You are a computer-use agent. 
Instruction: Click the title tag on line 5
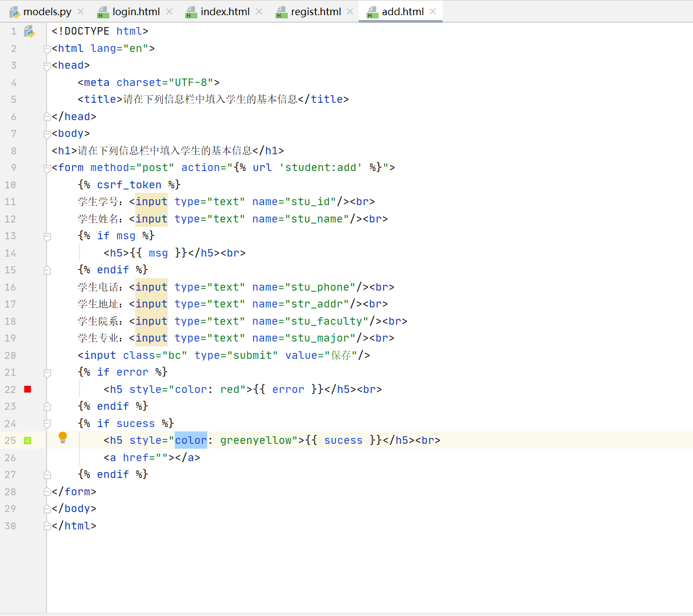point(100,100)
